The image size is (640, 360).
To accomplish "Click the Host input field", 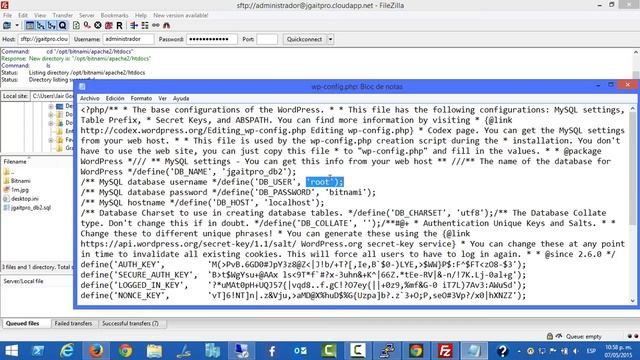I will click(44, 39).
